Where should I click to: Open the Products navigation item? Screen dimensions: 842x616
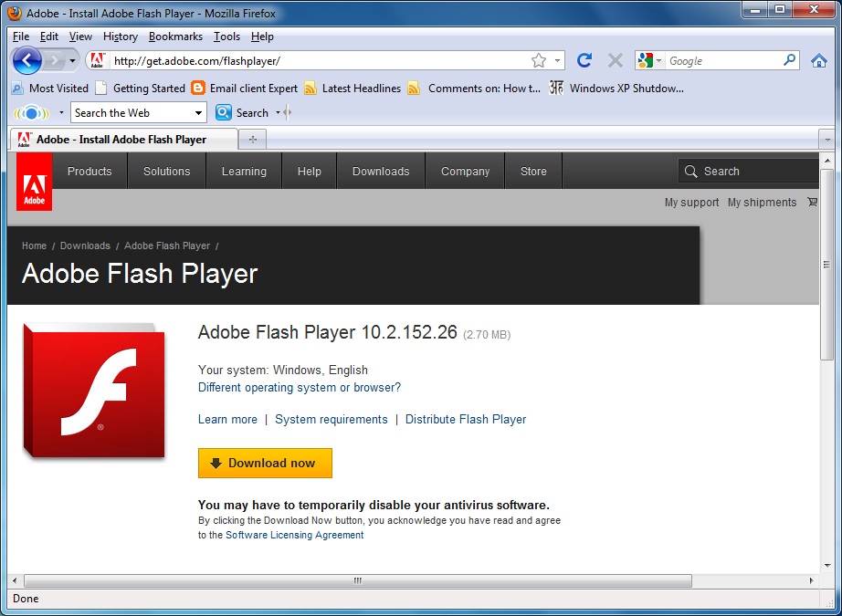click(89, 172)
